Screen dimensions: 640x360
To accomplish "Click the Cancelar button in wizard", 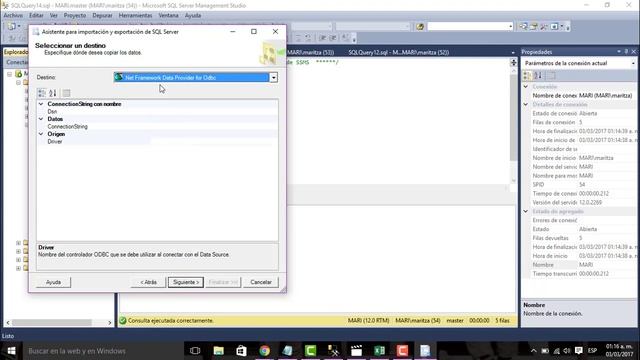I will 261,282.
